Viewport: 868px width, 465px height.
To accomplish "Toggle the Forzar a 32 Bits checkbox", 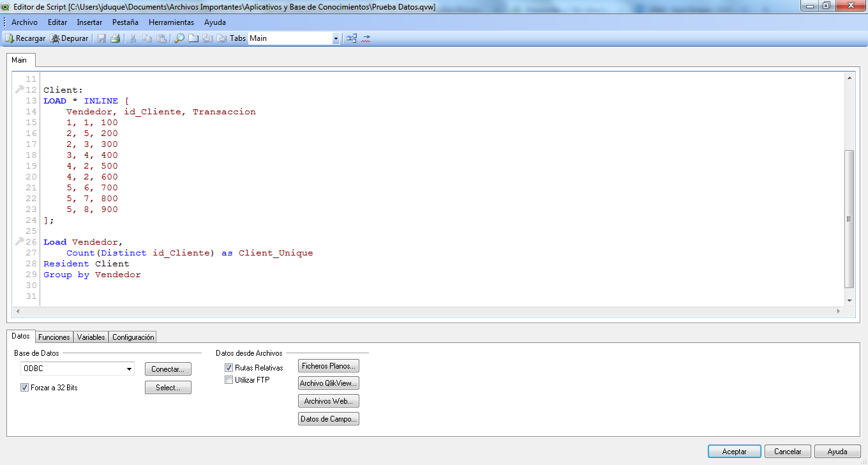I will tap(25, 387).
